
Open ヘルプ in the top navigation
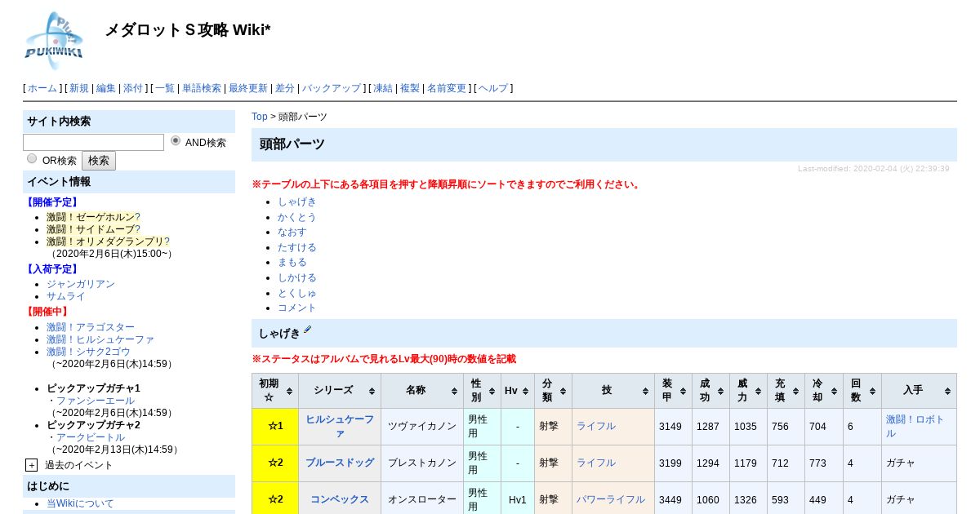pyautogui.click(x=493, y=88)
